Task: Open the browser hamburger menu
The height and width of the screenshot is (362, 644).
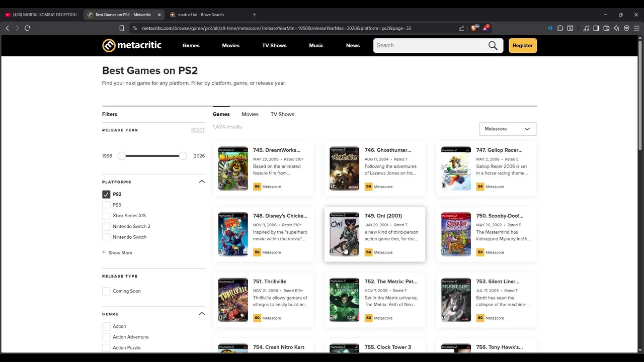Action: pyautogui.click(x=636, y=28)
